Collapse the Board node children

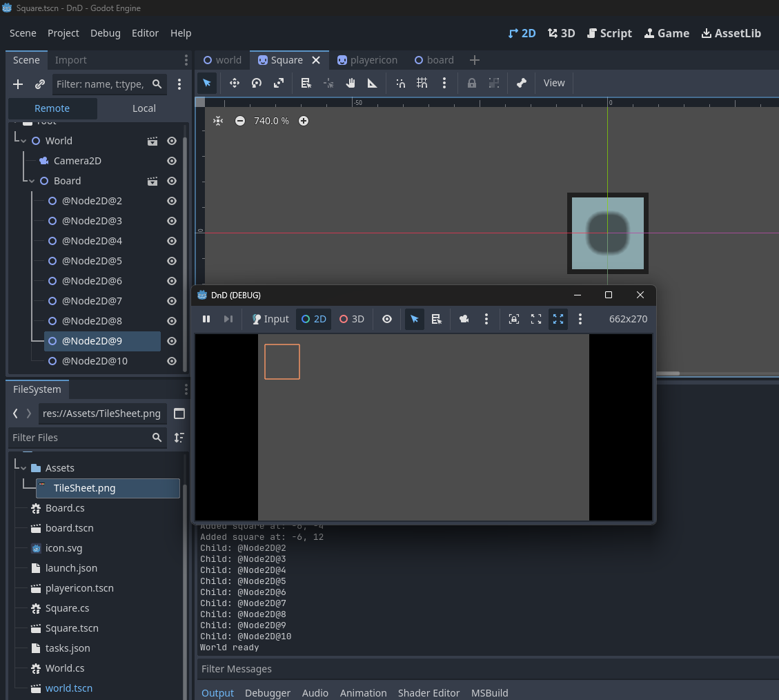coord(32,181)
